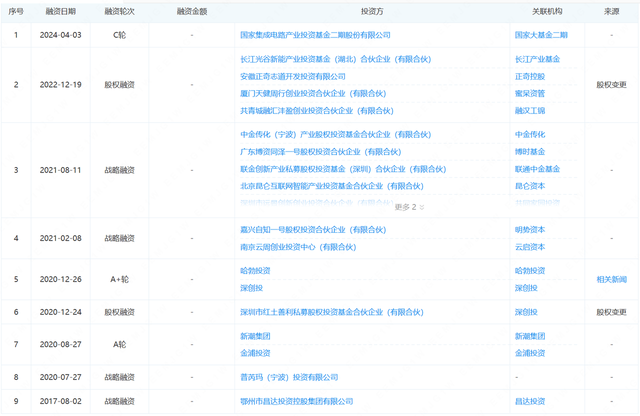Select the date cell 2020-12-26
Image resolution: width=640 pixels, height=416 pixels.
click(x=60, y=279)
